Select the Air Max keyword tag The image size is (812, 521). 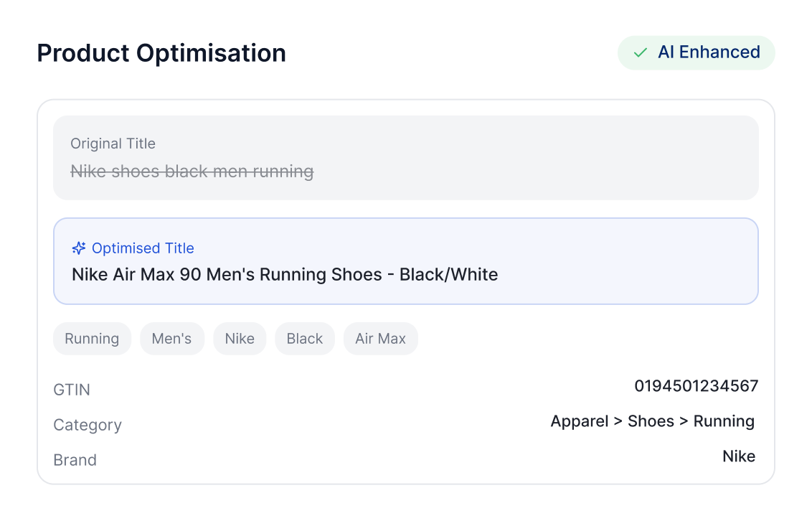point(381,339)
